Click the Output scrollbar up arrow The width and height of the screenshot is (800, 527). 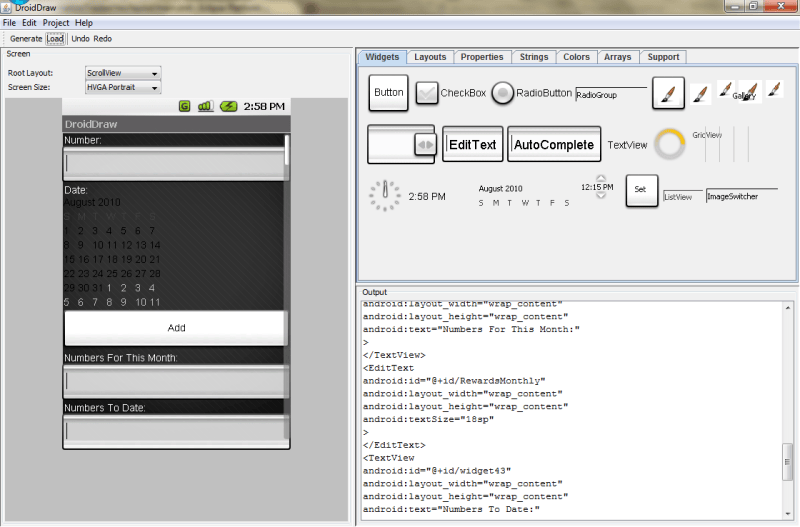(x=787, y=308)
